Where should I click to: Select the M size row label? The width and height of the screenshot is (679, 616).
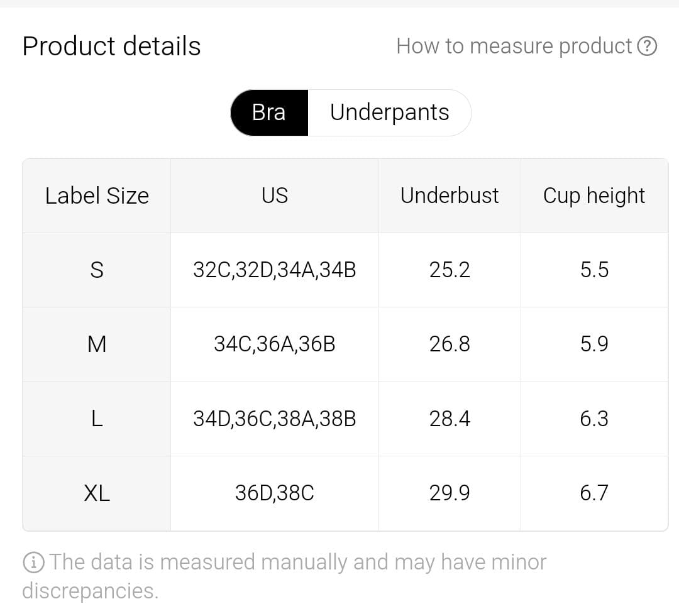coord(97,344)
